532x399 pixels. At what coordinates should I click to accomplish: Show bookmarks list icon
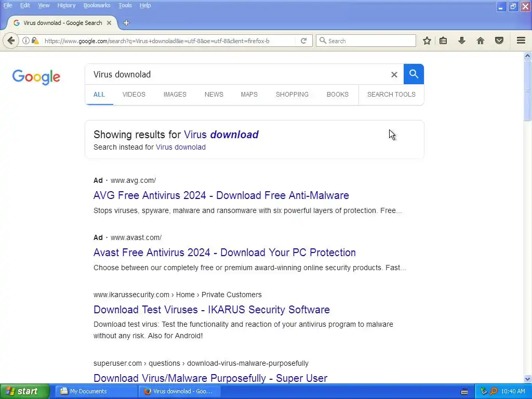coord(443,41)
